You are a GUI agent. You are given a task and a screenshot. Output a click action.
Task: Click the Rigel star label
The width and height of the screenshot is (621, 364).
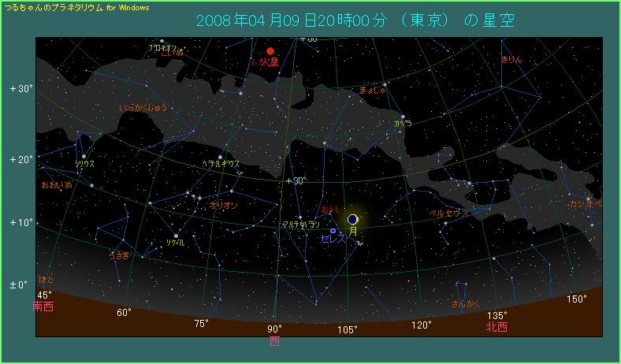[176, 243]
